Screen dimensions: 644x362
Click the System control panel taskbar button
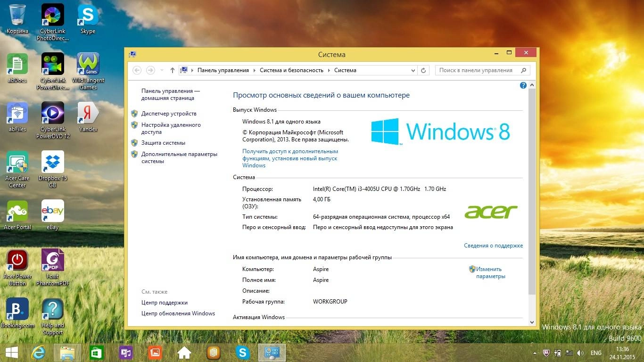coord(272,353)
